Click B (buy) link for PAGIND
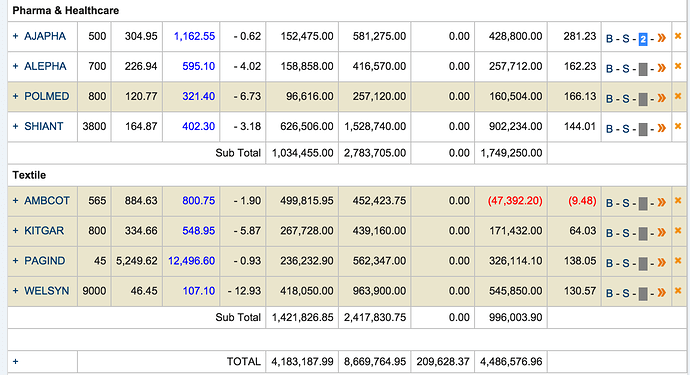The image size is (690, 375). 609,263
